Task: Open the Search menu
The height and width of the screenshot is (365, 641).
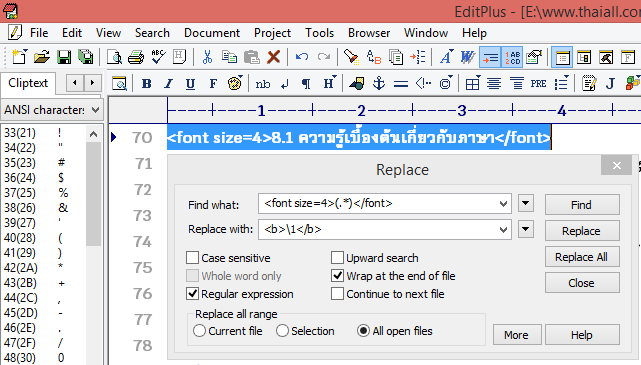Action: tap(152, 33)
